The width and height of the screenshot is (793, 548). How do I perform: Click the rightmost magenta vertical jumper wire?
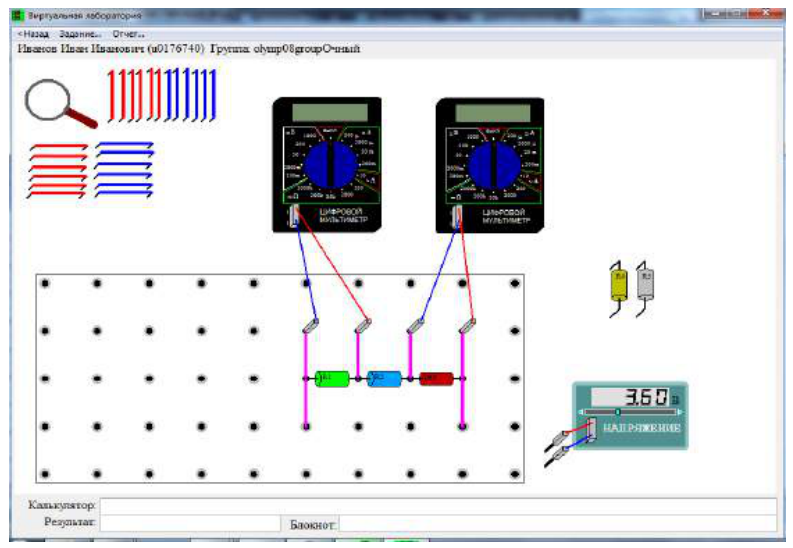point(463,379)
